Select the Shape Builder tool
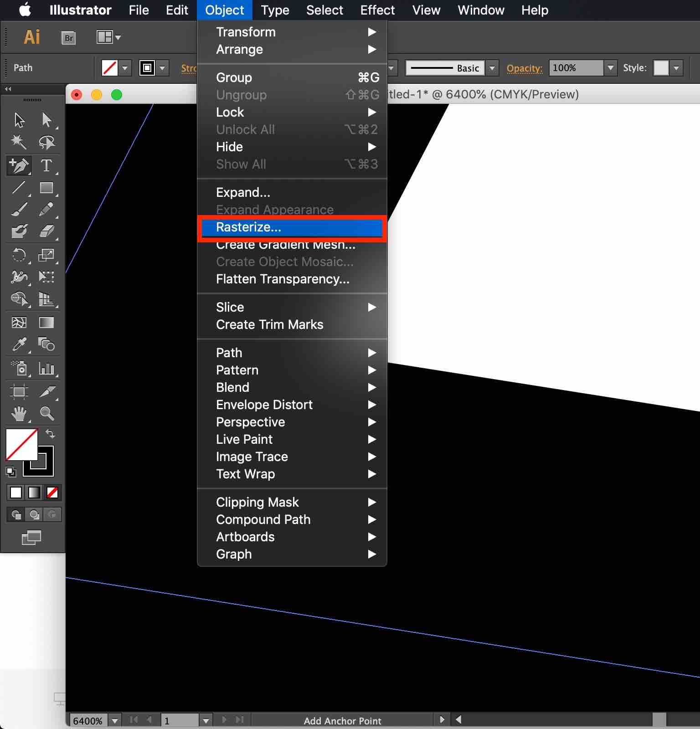Viewport: 700px width, 729px height. (19, 299)
